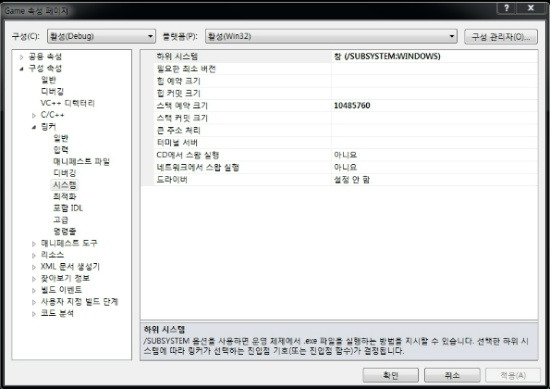Viewport: 550px width, 389px height.
Task: Open the 플랫폼(P) dropdown showing 활성(Win32)
Action: coord(331,36)
